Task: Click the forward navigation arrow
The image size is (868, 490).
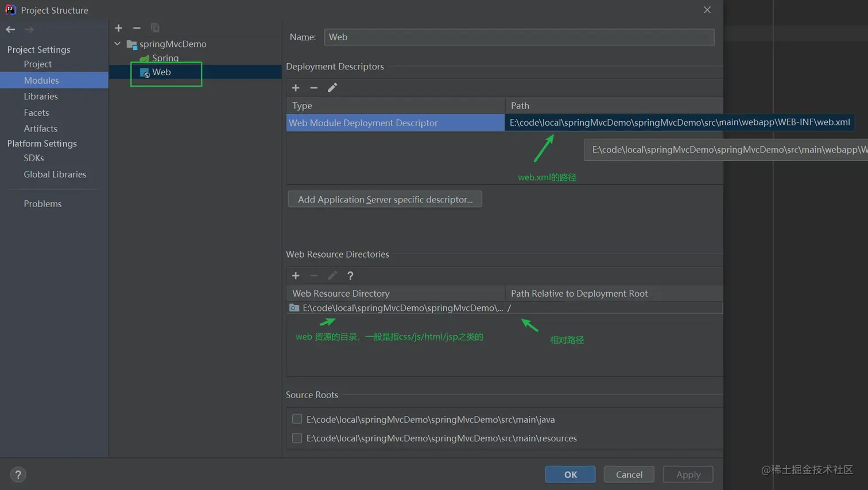Action: click(29, 29)
